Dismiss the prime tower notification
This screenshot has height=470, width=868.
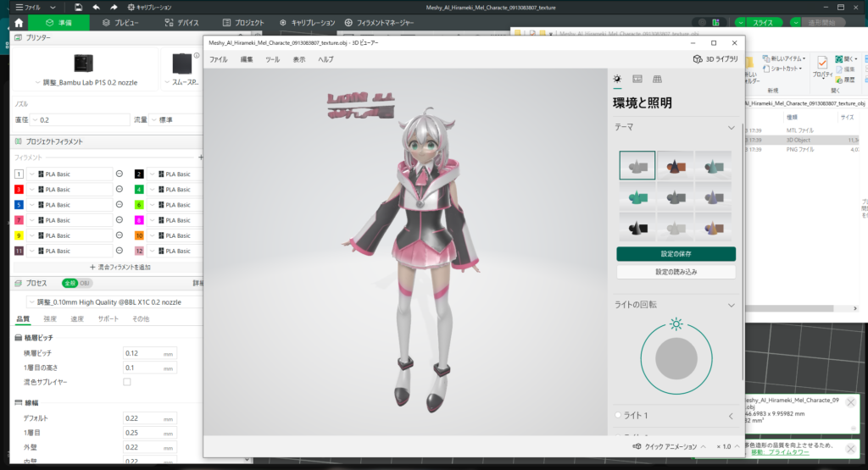pyautogui.click(x=850, y=449)
